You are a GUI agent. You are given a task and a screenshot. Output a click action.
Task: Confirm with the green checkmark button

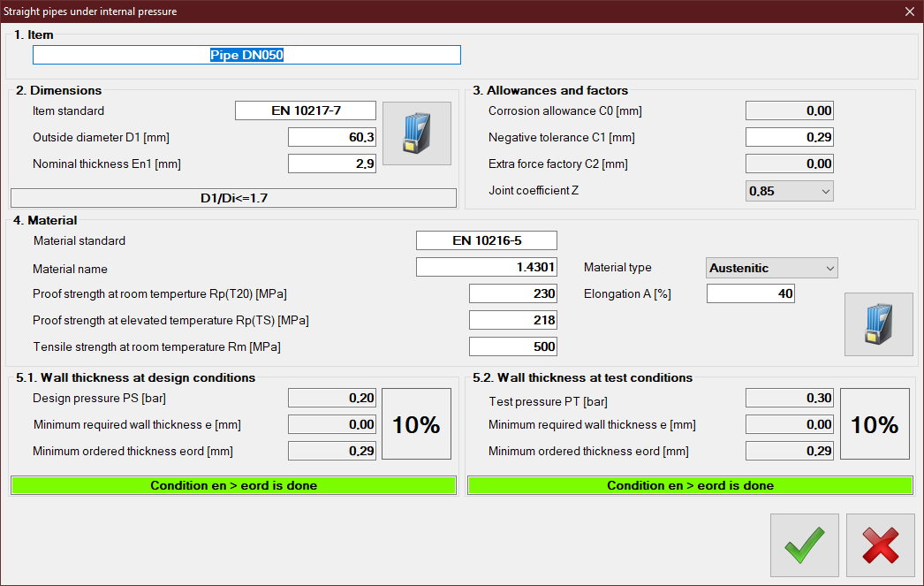pos(805,545)
